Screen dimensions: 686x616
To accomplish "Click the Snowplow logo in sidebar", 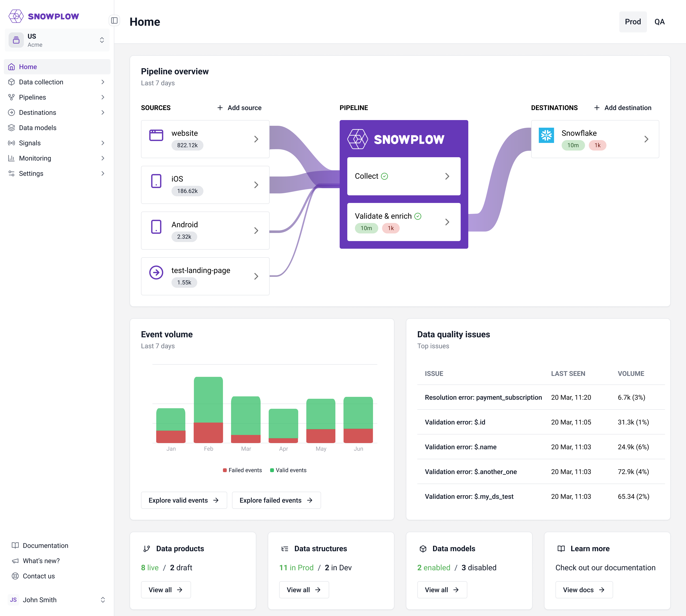I will (x=44, y=16).
